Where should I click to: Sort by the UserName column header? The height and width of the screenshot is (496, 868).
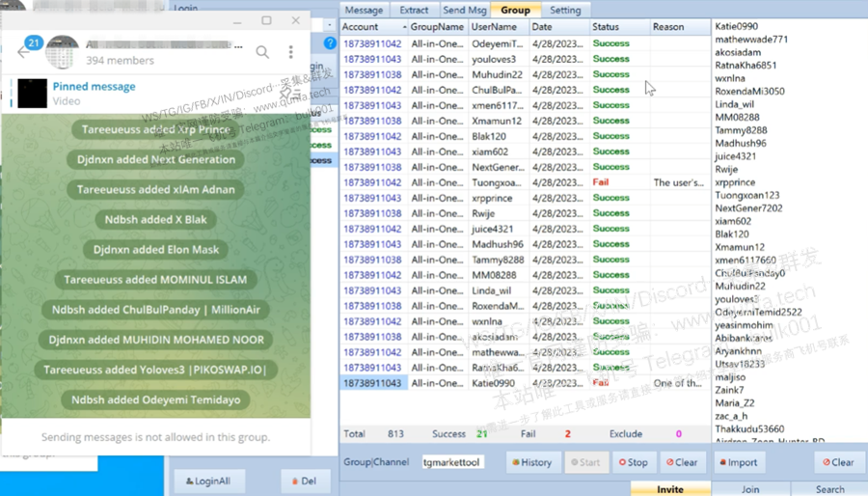pos(499,27)
